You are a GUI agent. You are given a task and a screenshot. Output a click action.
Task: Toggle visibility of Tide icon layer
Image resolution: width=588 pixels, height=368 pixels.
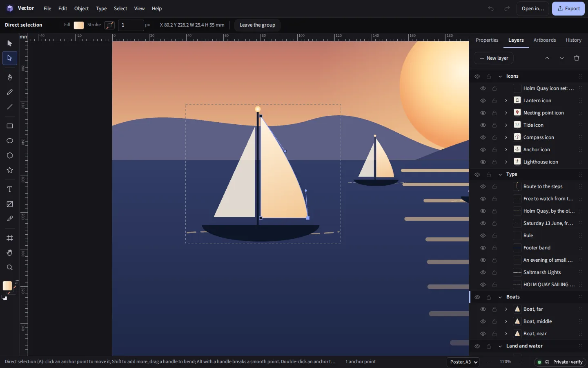click(x=483, y=125)
